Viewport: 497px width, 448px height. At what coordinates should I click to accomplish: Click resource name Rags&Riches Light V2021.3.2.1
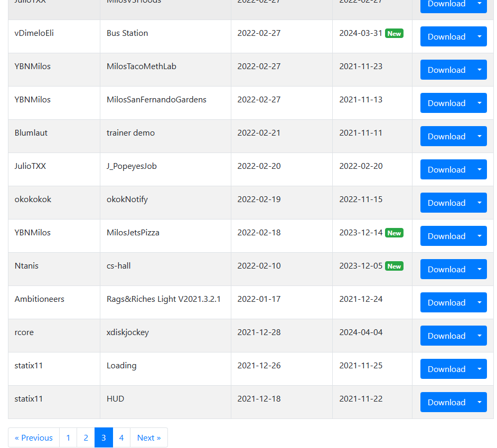(x=164, y=299)
